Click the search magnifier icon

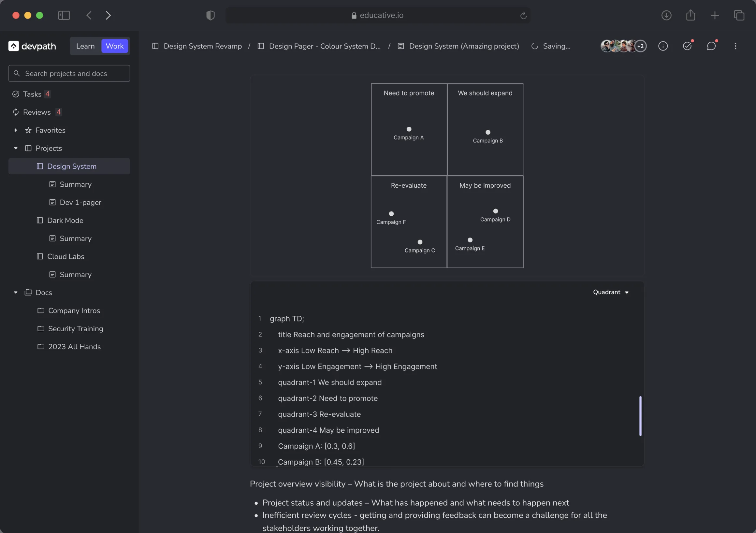(x=17, y=73)
